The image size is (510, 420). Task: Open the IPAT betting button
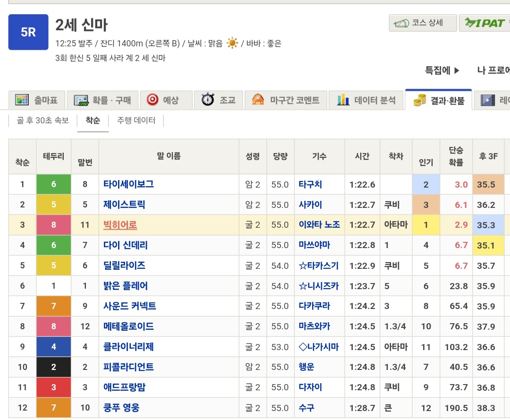(x=484, y=23)
